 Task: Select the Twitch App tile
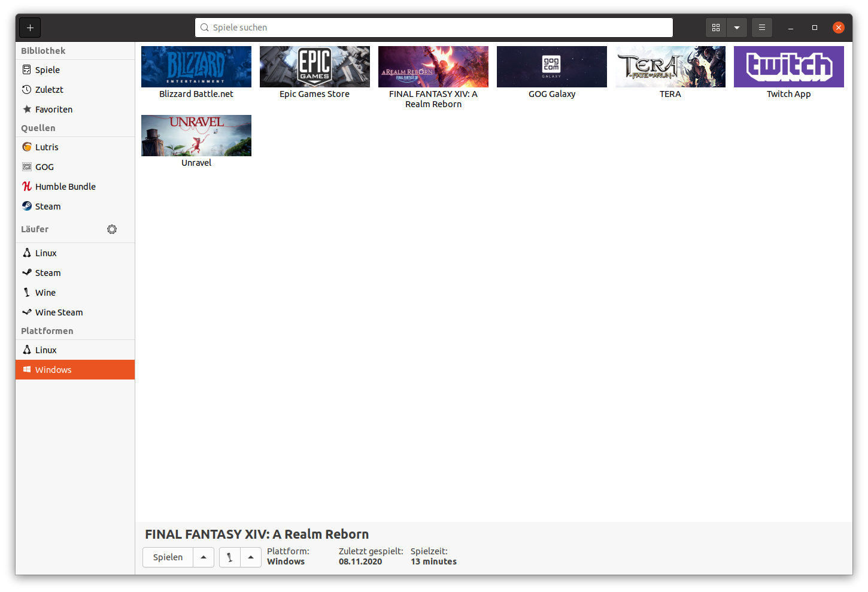click(788, 67)
